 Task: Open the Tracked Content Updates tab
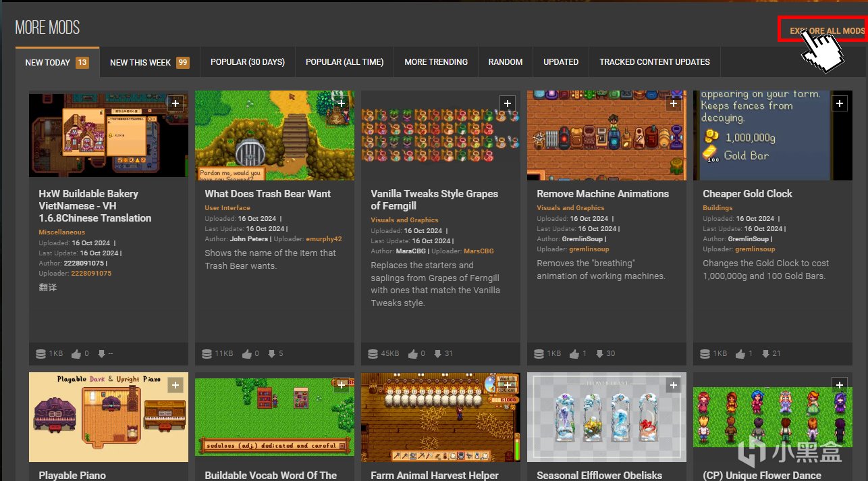coord(655,62)
